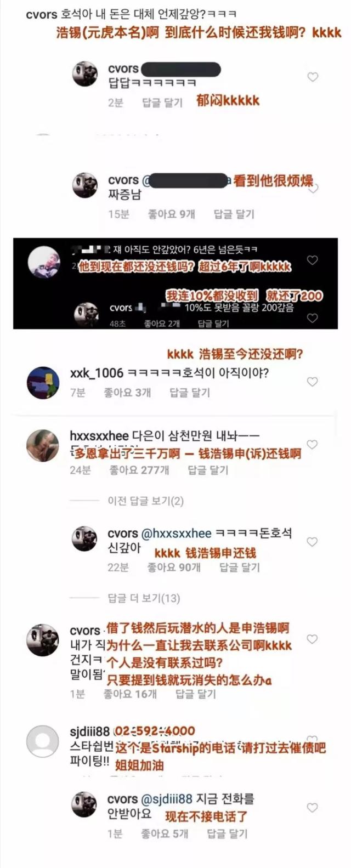Tap the heart on cvors' 지금 전화를 안받아요 reply
351x868 pixels.
(312, 808)
